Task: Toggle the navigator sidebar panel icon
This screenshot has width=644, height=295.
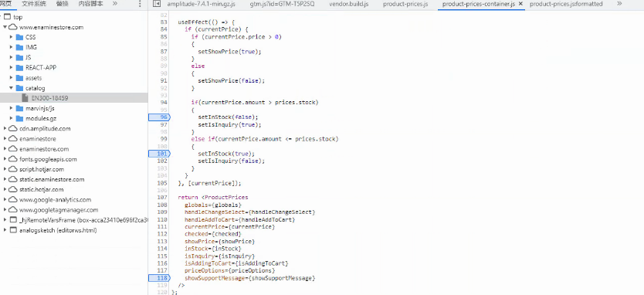Action: pos(156,4)
